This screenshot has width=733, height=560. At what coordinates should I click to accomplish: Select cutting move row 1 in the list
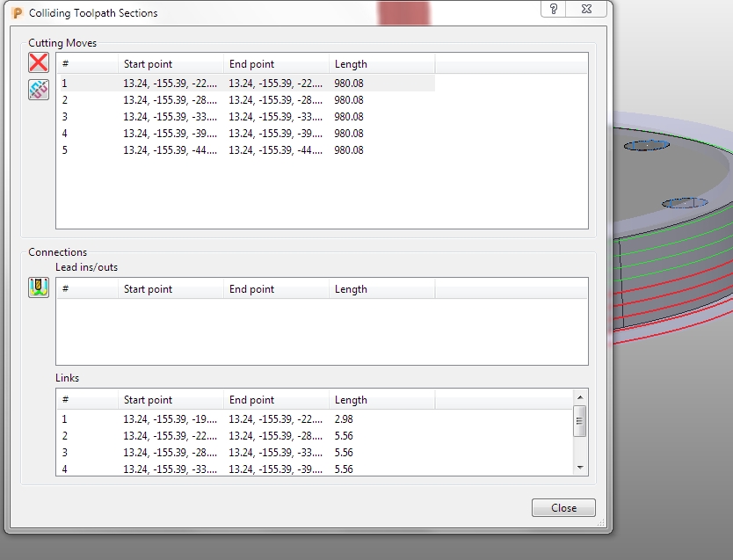(176, 83)
